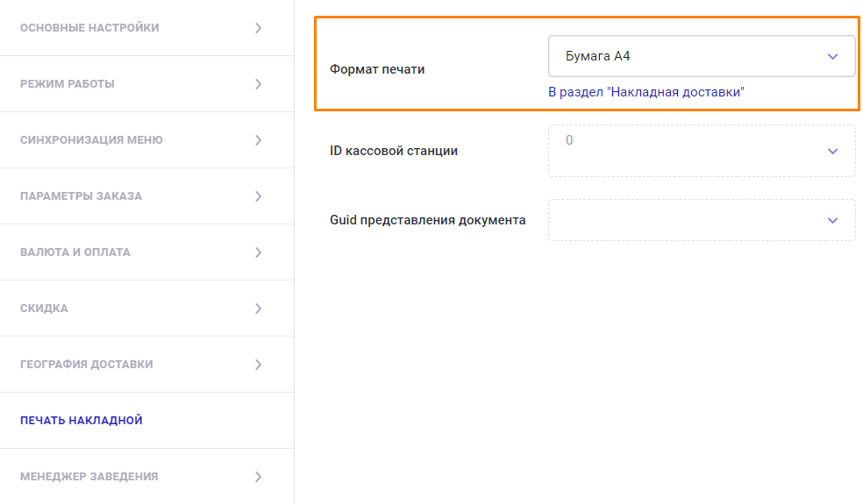
Task: Click the Guid представления документа field
Action: (684, 220)
